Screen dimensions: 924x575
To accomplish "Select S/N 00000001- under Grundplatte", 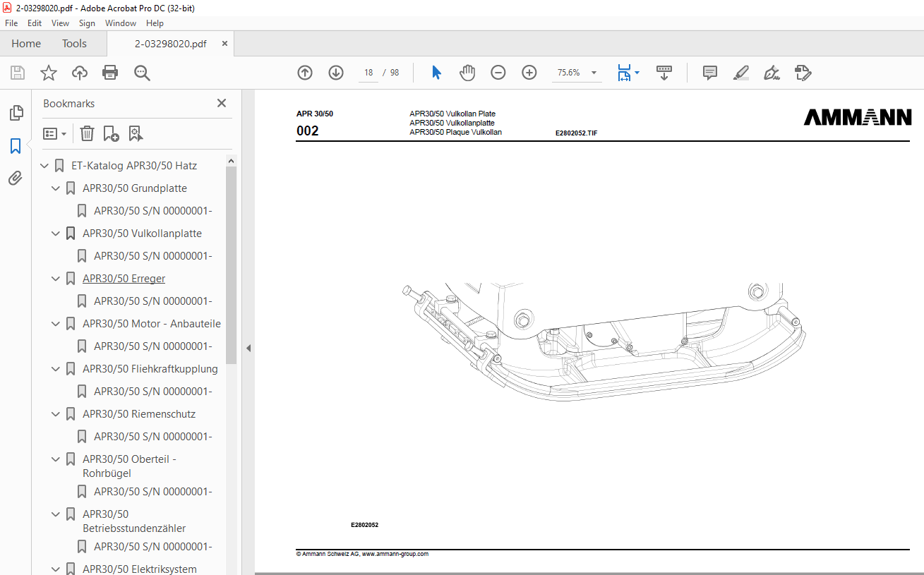I will 153,211.
